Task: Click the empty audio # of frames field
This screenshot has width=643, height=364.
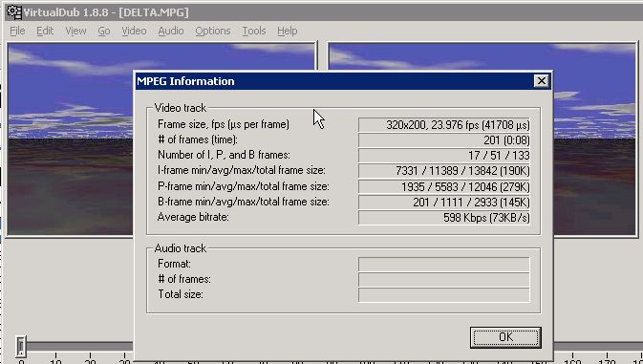Action: pos(444,280)
